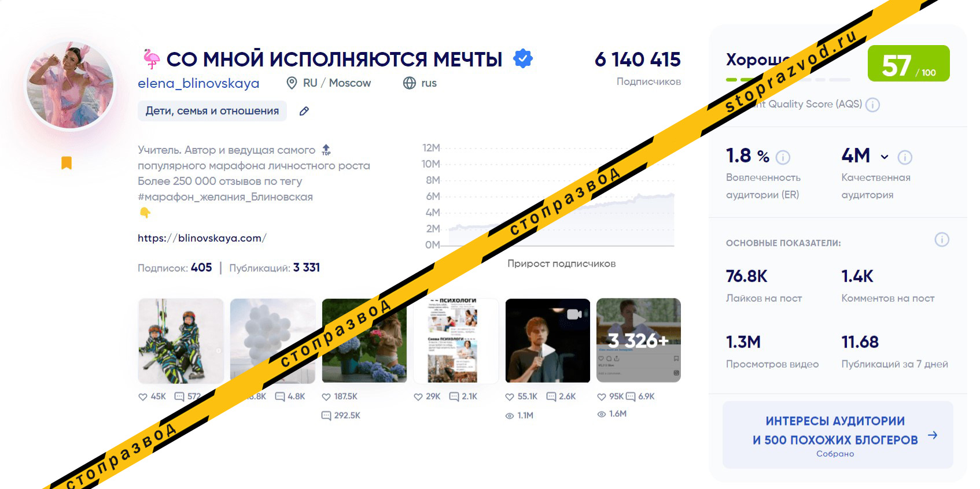Open the blinovskaya.com website link

point(202,238)
